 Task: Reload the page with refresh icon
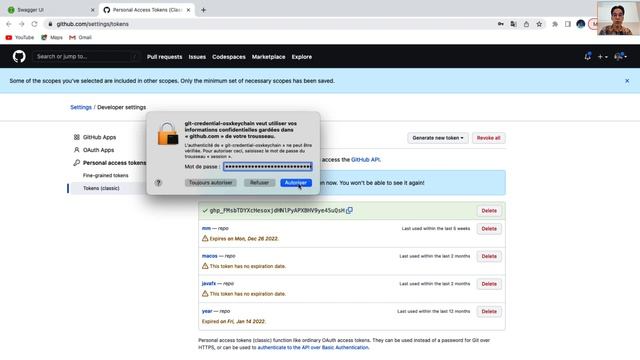34,24
